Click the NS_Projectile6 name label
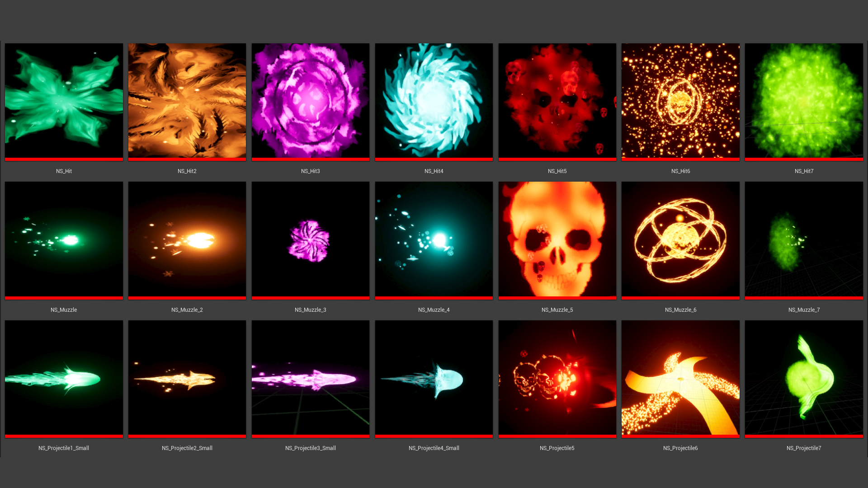 point(681,448)
